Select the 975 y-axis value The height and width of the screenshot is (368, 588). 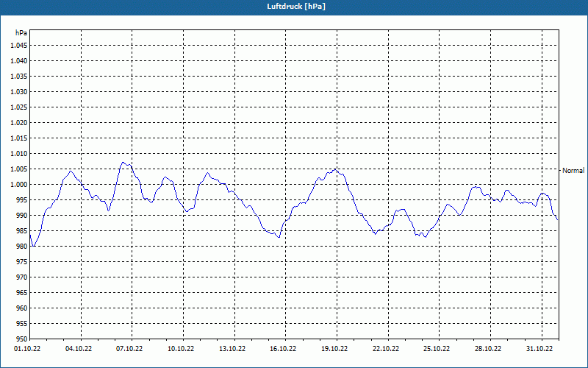[22, 262]
